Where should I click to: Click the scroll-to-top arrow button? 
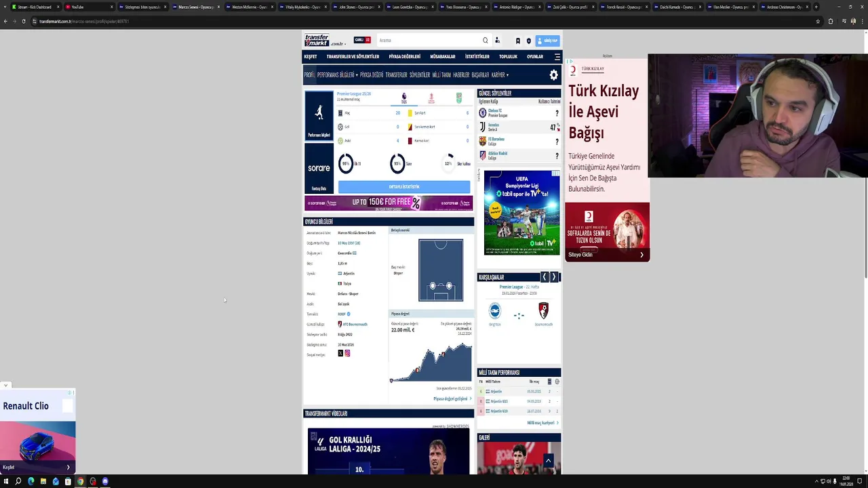(x=548, y=462)
